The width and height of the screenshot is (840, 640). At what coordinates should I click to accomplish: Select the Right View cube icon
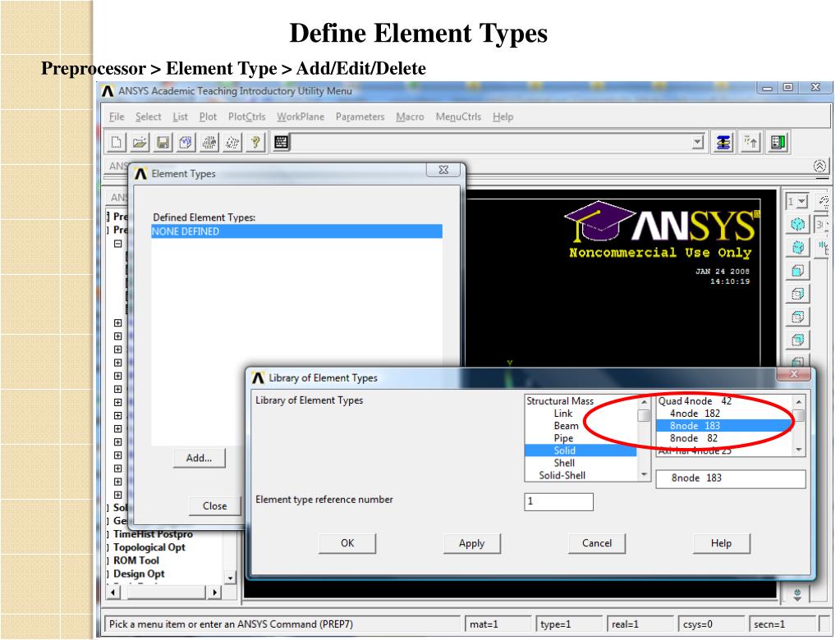tap(797, 293)
